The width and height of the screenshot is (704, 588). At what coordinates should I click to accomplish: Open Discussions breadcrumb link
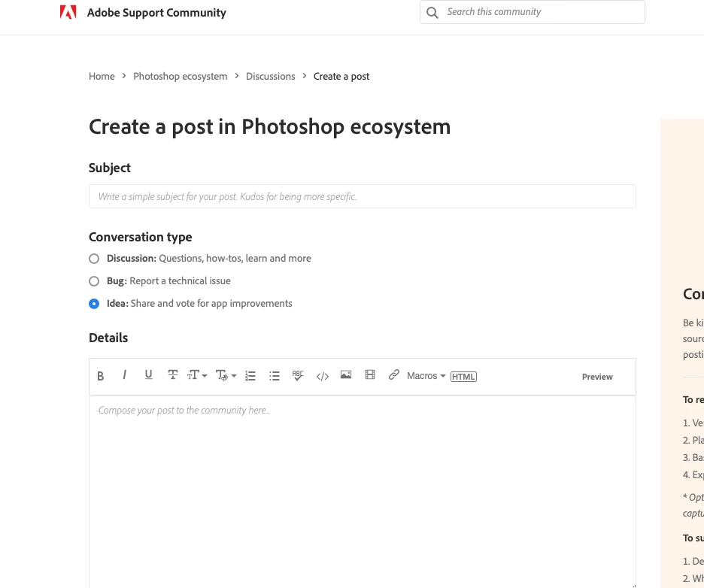tap(270, 76)
